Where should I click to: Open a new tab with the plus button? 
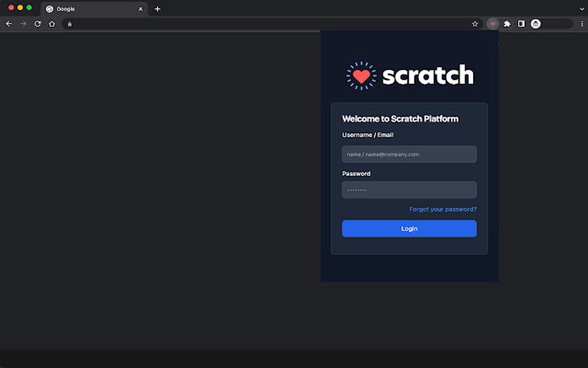157,9
